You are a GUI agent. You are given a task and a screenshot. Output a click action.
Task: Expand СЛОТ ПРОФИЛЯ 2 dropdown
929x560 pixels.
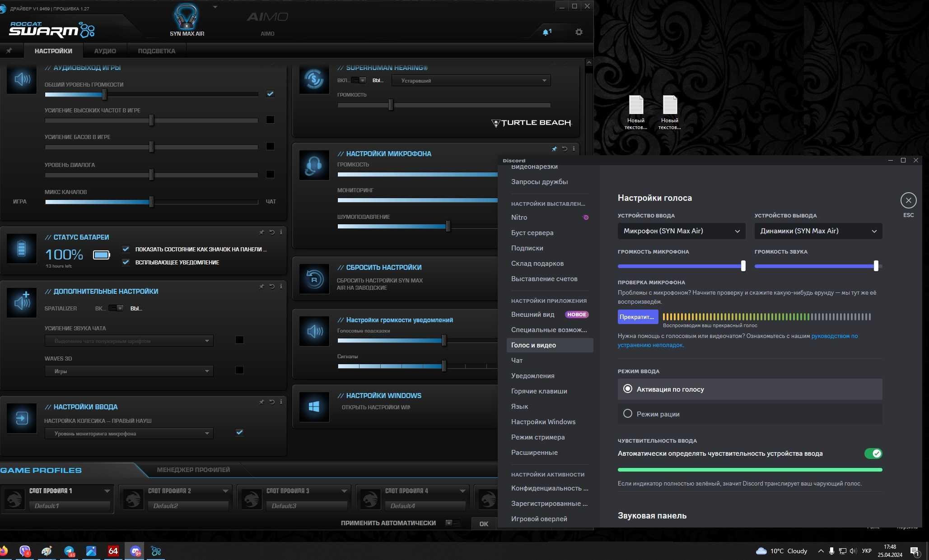(225, 491)
